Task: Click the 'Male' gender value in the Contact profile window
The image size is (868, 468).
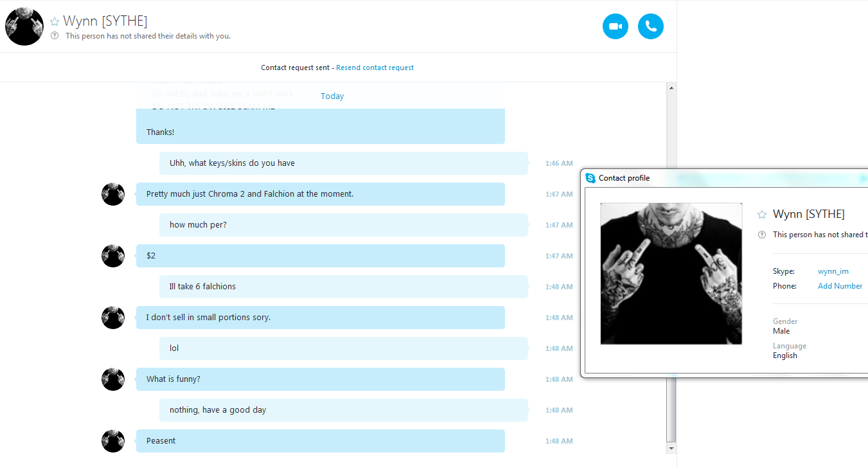Action: 781,331
